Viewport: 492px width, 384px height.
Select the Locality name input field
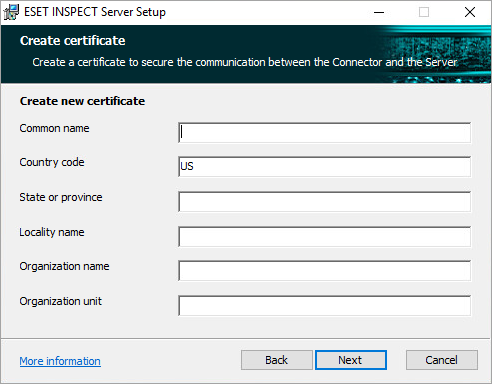click(325, 237)
